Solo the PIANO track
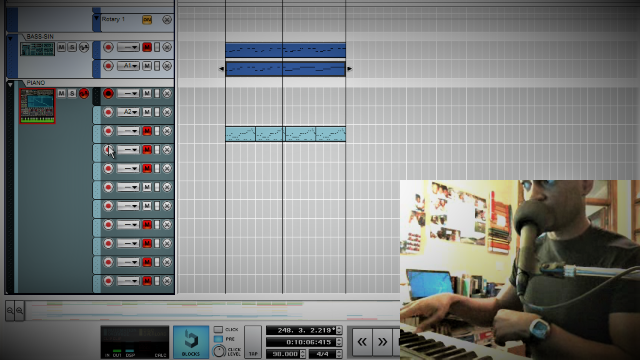Image resolution: width=640 pixels, height=360 pixels. (x=72, y=93)
